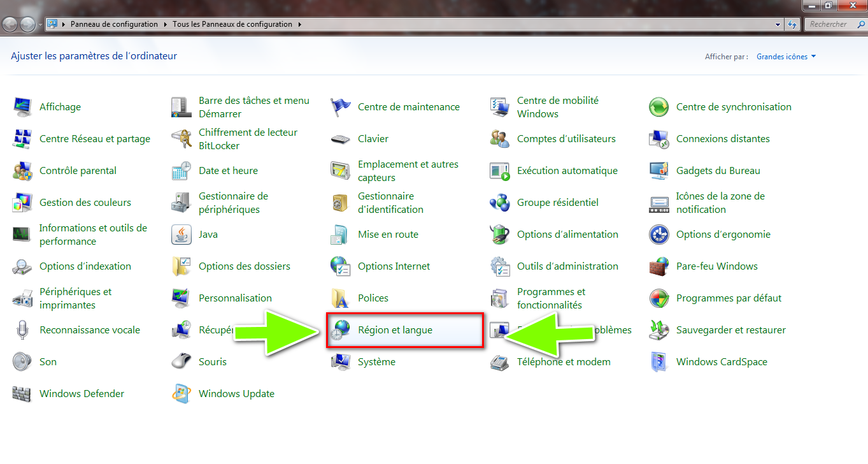Open Options d'ergonomie icon
Screen dimensions: 868x464
659,235
